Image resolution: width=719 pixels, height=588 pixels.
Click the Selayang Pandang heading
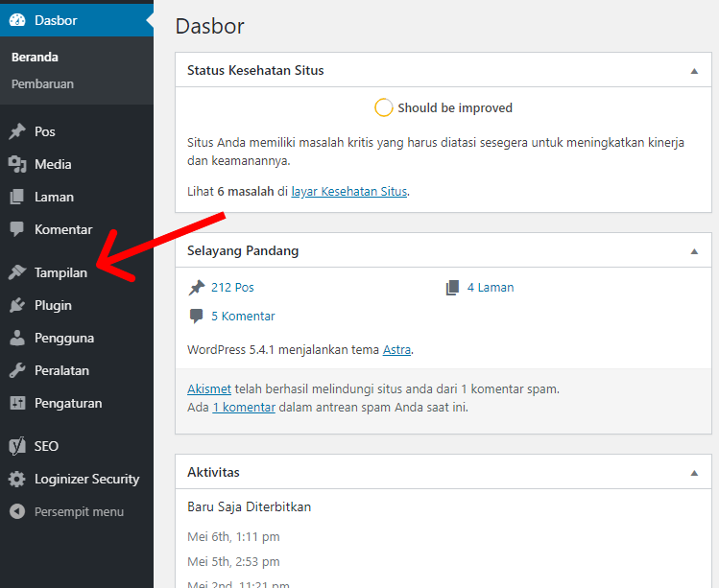click(243, 250)
